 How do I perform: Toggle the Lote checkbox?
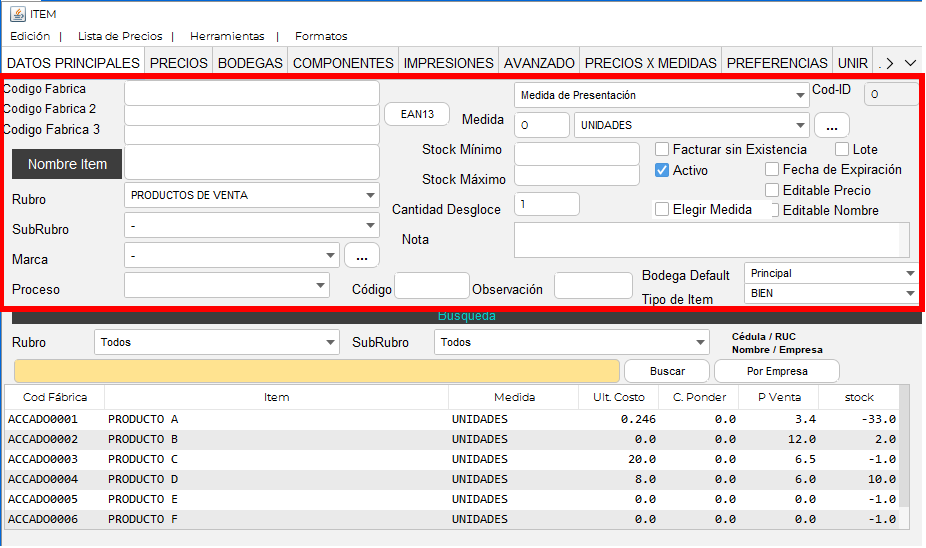coord(842,149)
